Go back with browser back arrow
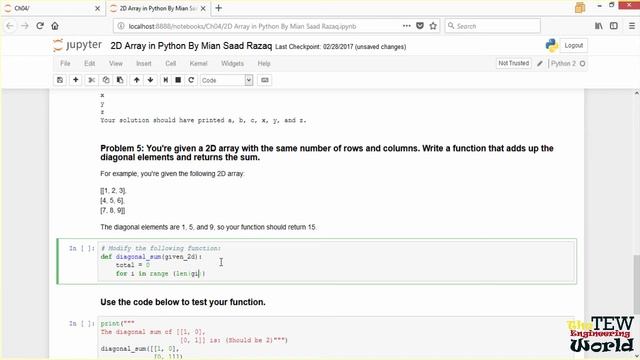The height and width of the screenshot is (360, 640). tap(10, 26)
